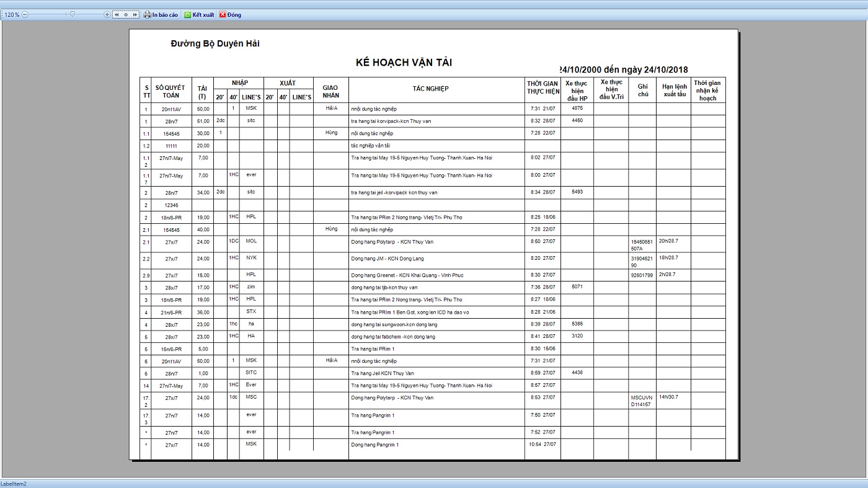The width and height of the screenshot is (868, 488).
Task: Click the center dot between page arrows
Action: (x=126, y=14)
